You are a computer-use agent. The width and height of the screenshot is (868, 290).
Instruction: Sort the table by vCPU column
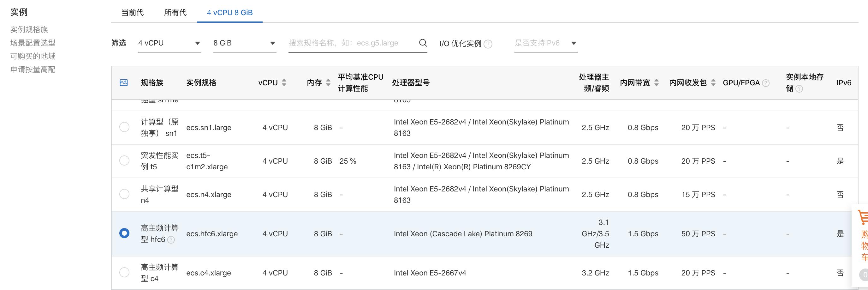click(x=284, y=82)
